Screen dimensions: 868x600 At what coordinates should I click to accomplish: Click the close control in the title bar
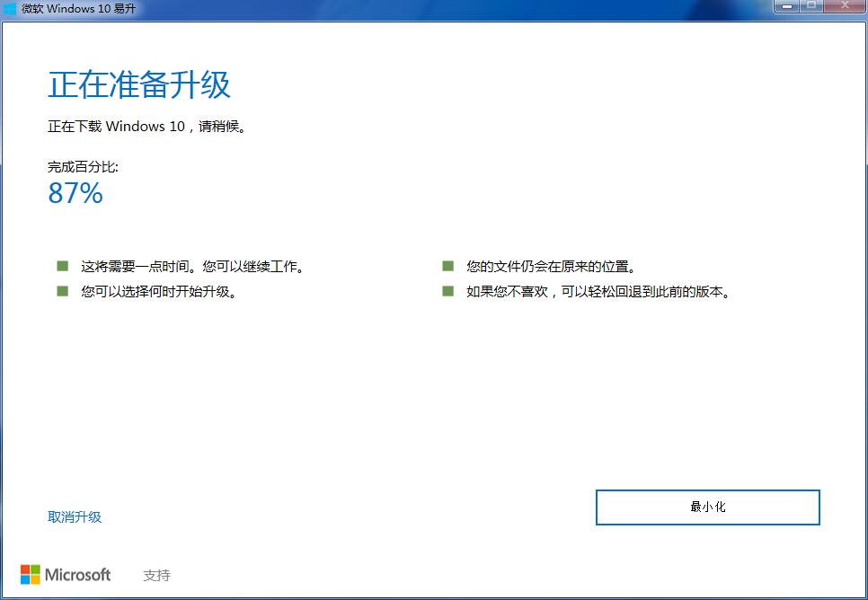click(x=844, y=7)
